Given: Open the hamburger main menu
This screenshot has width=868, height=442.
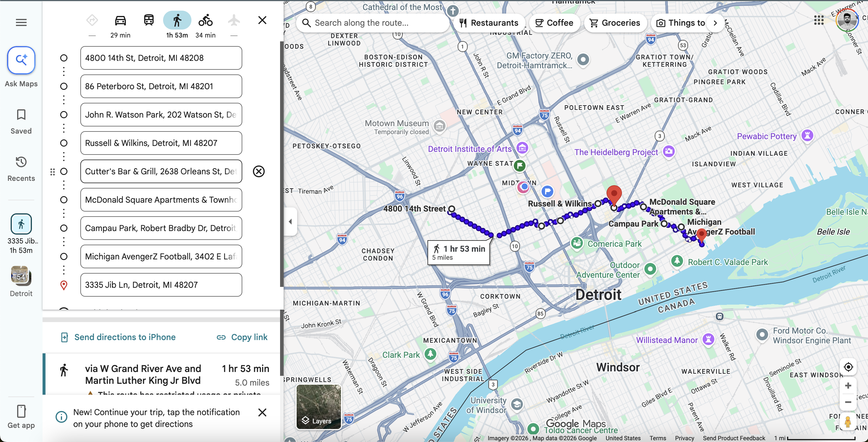Looking at the screenshot, I should click(x=21, y=22).
